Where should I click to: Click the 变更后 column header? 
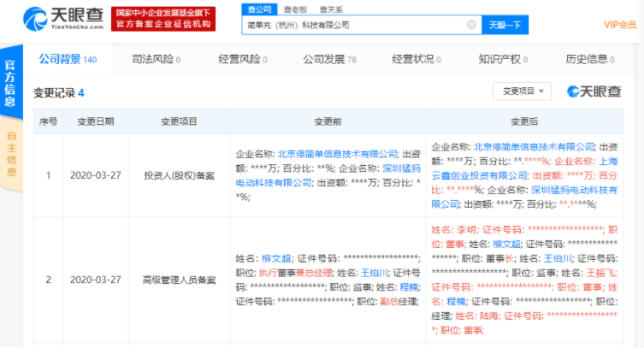[524, 121]
